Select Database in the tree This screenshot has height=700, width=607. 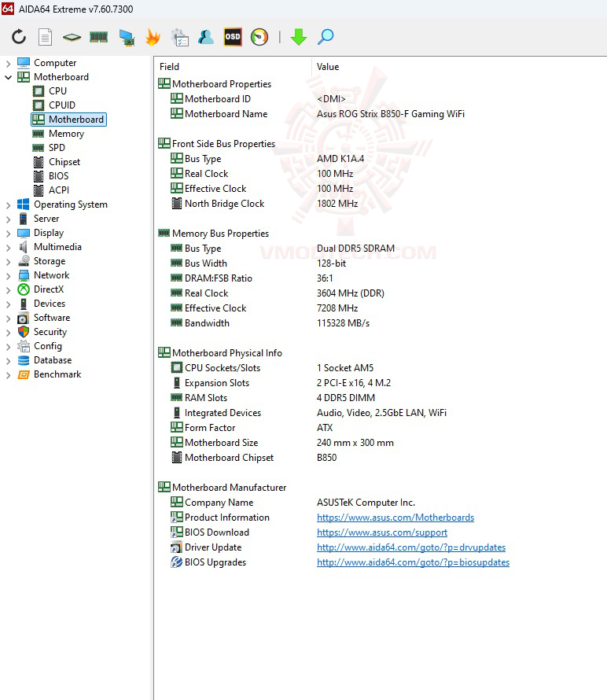[53, 360]
